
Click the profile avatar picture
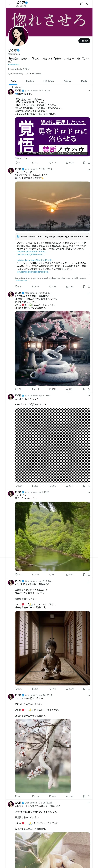[x=18, y=36]
